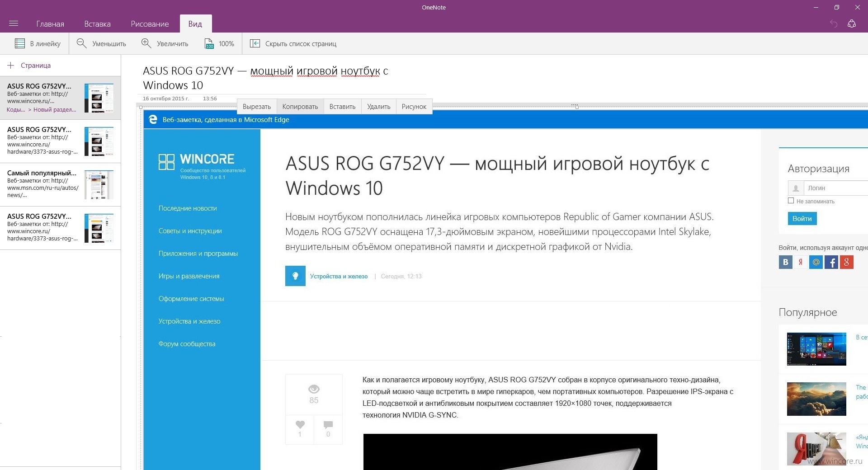Open Приложения и программы link

pos(198,254)
